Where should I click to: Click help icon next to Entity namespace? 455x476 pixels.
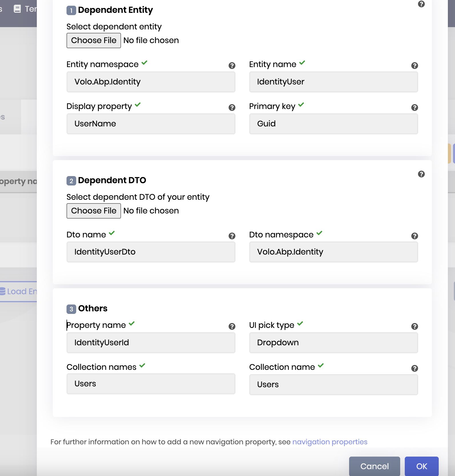point(232,66)
